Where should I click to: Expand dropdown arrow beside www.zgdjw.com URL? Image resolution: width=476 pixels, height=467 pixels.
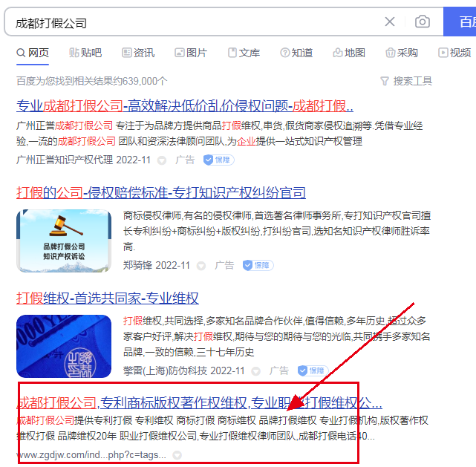(x=177, y=455)
